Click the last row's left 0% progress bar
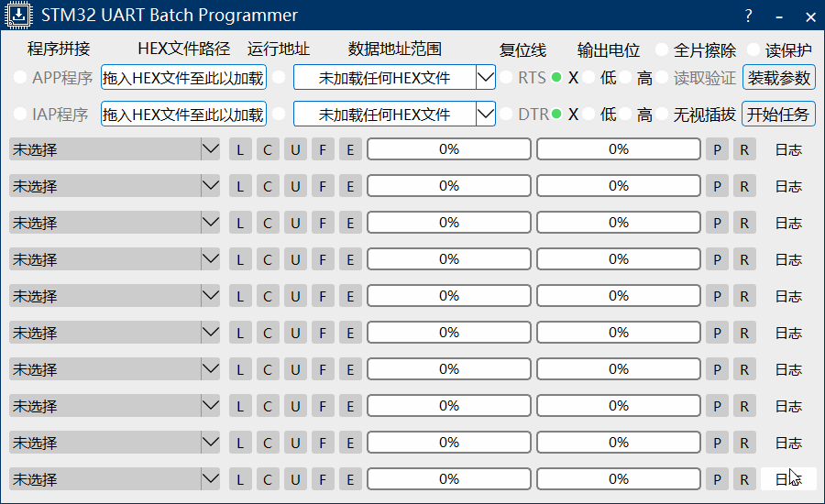Screen dimensions: 825x504 pos(449,479)
